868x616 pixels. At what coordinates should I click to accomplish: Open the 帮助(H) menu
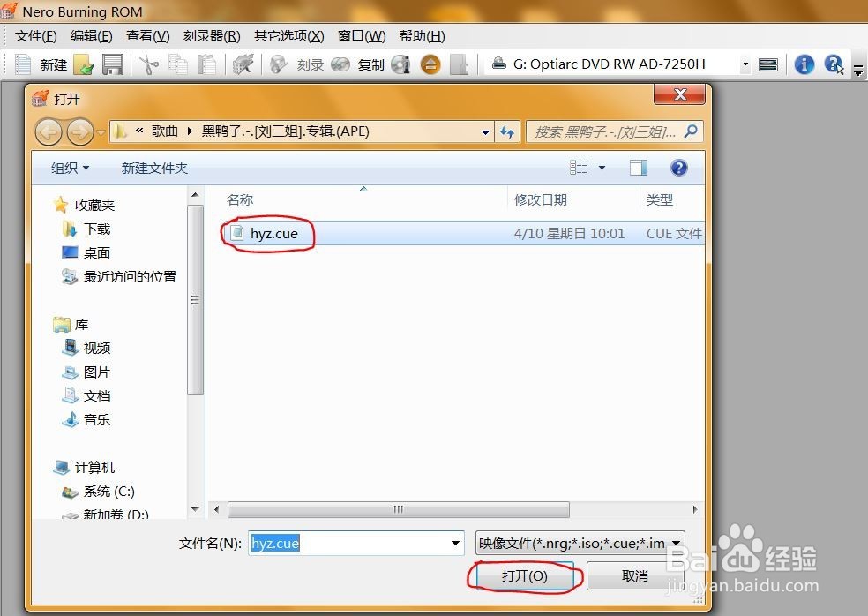click(x=422, y=36)
